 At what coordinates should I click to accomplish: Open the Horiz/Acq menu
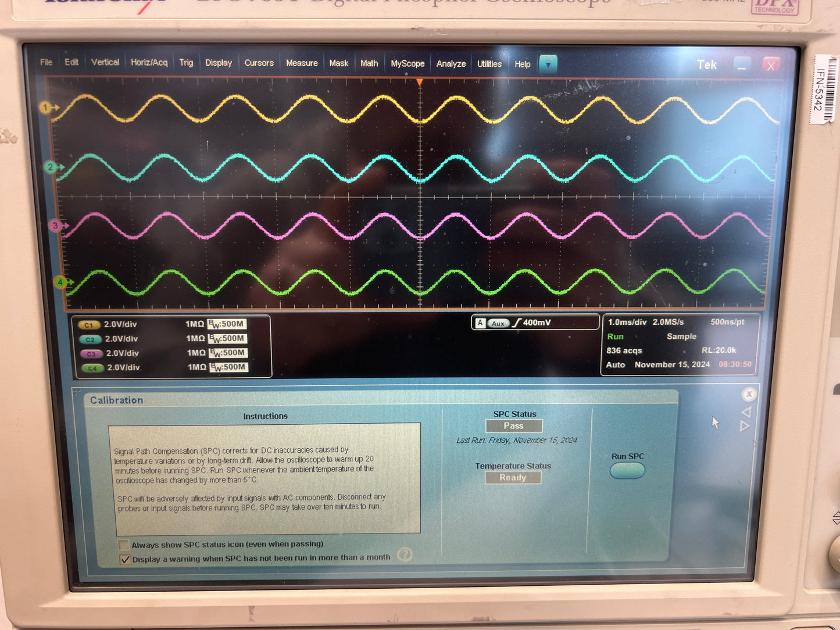(x=149, y=62)
